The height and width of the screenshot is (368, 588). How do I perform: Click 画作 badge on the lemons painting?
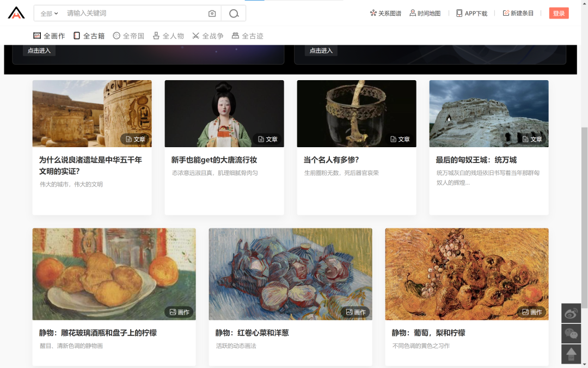pyautogui.click(x=179, y=312)
